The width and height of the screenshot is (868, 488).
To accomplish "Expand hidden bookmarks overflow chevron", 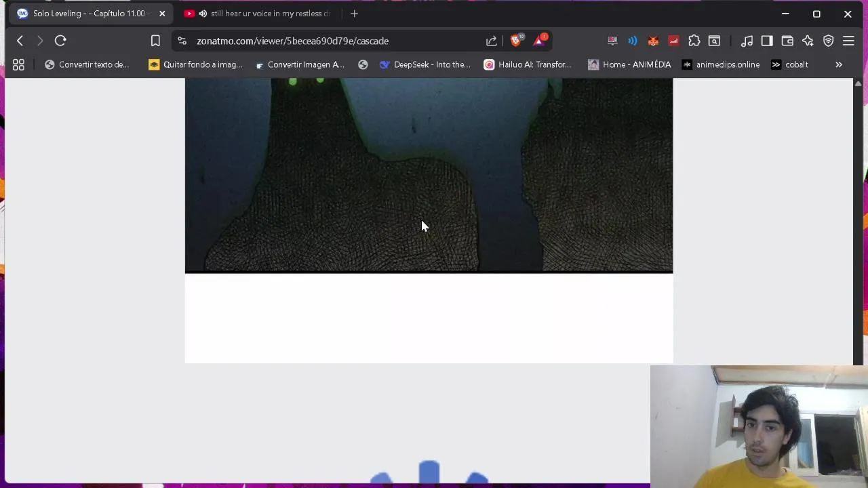I will [839, 64].
